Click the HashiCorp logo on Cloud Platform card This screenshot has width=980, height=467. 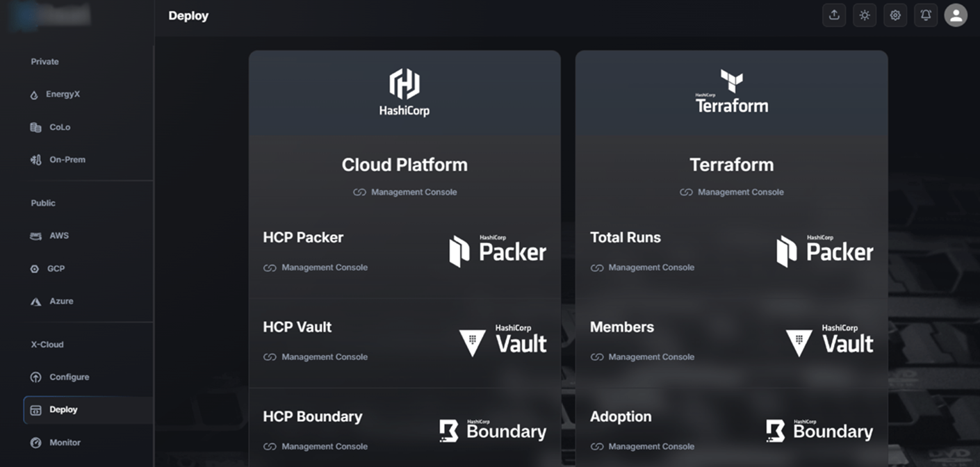[x=405, y=92]
